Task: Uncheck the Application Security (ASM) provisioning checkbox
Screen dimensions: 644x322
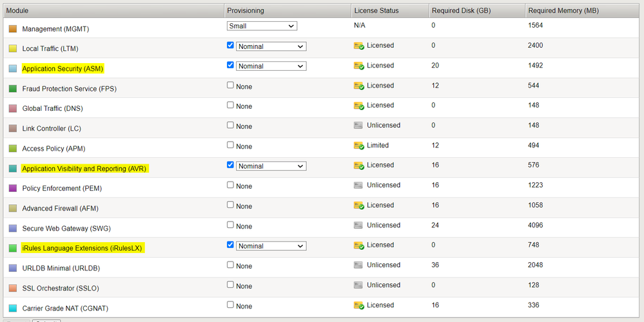Action: tap(231, 65)
